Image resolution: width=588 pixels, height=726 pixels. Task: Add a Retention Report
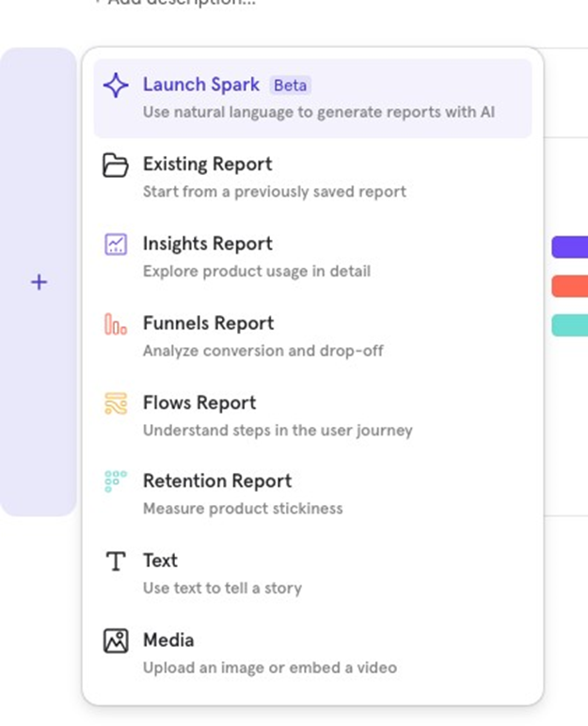point(216,481)
